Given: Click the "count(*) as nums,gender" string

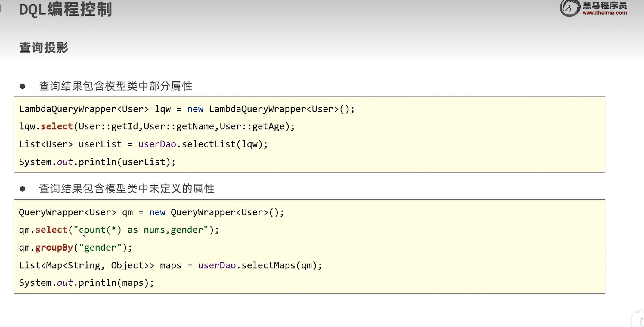Looking at the screenshot, I should click(141, 230).
